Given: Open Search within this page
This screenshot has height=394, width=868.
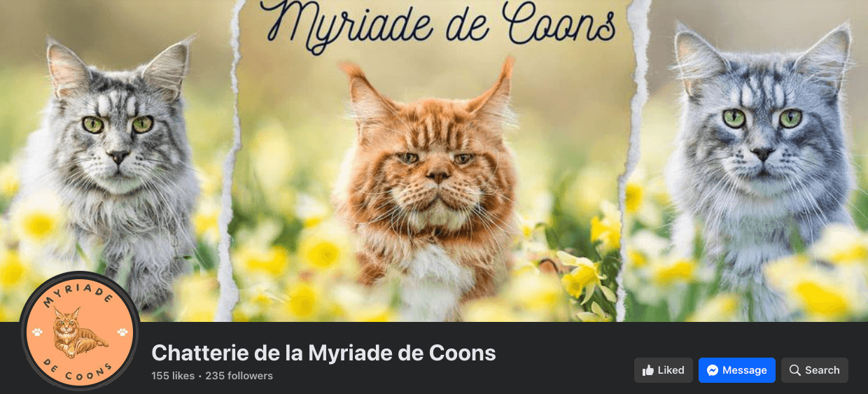Looking at the screenshot, I should point(815,370).
